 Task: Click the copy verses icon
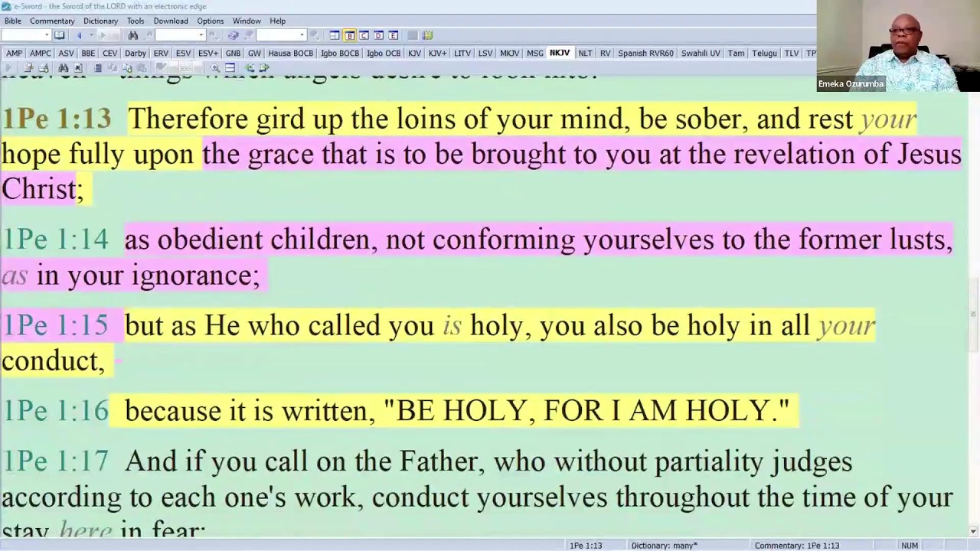pos(127,67)
